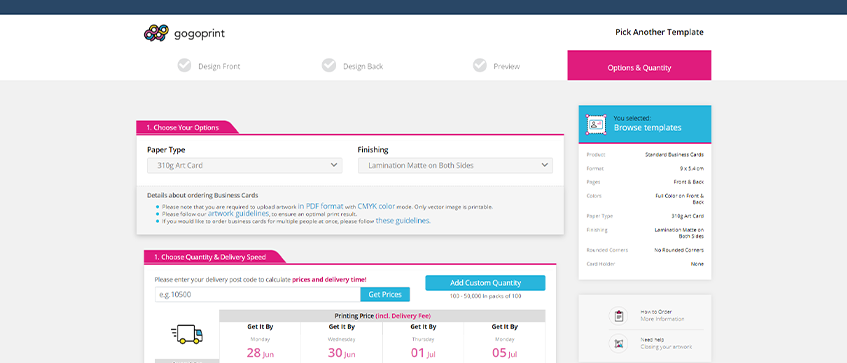Image resolution: width=847 pixels, height=363 pixels.
Task: Open the Paper Type dropdown
Action: coord(245,165)
